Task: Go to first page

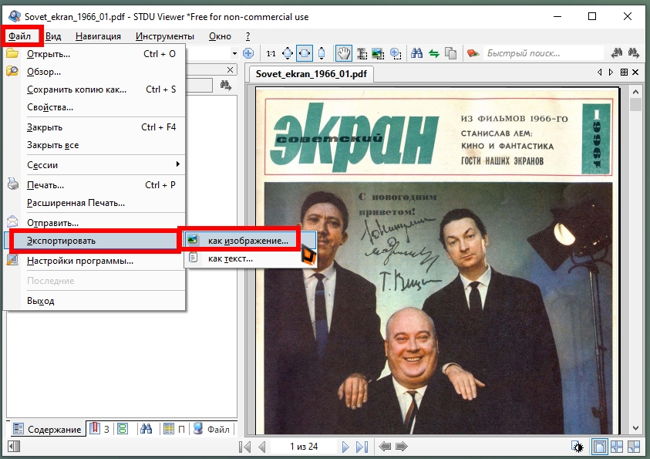Action: click(x=245, y=447)
